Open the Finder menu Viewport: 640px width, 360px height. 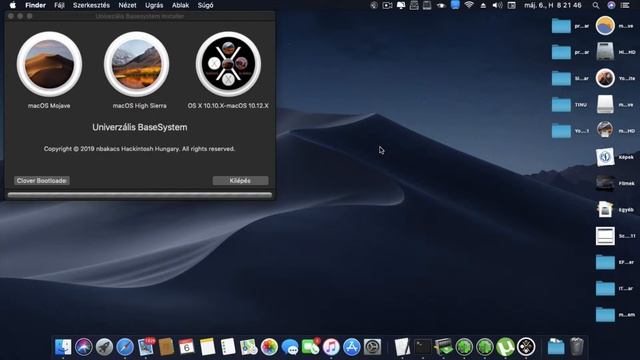(36, 5)
